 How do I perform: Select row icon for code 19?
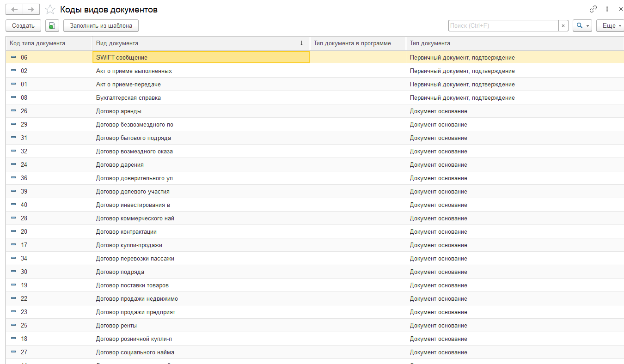(13, 285)
